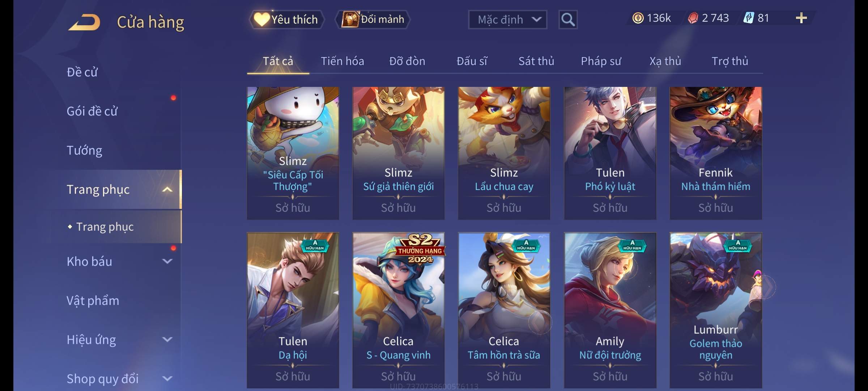The height and width of the screenshot is (391, 868).
Task: Open the search magnifier icon
Action: coord(568,20)
